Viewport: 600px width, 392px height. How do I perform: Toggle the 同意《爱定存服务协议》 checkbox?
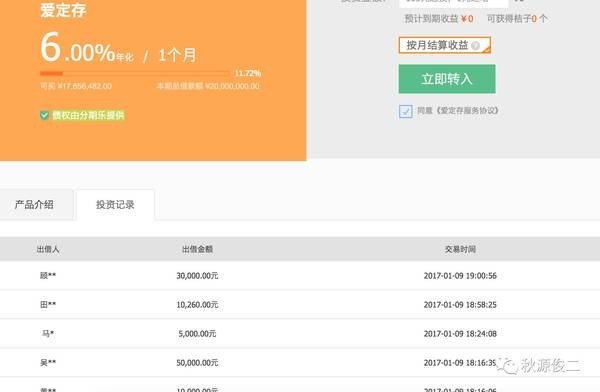(406, 111)
